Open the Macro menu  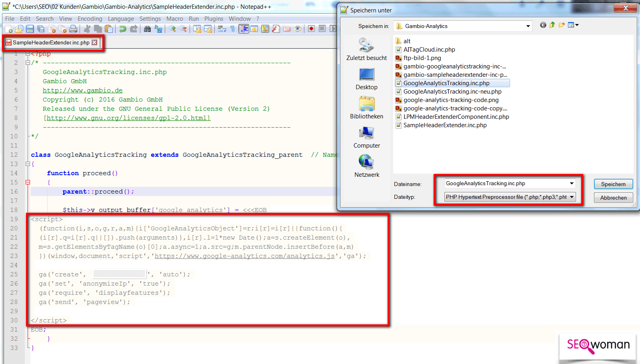175,19
